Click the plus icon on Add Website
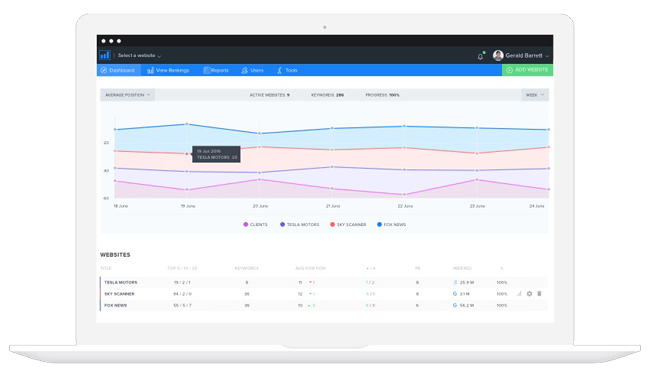650x381 pixels. tap(509, 70)
